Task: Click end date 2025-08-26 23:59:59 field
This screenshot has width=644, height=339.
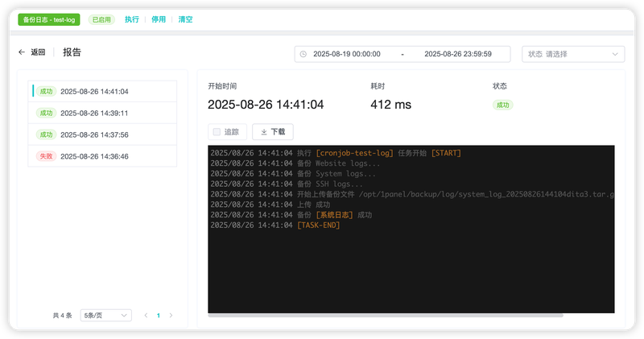Action: pos(458,54)
